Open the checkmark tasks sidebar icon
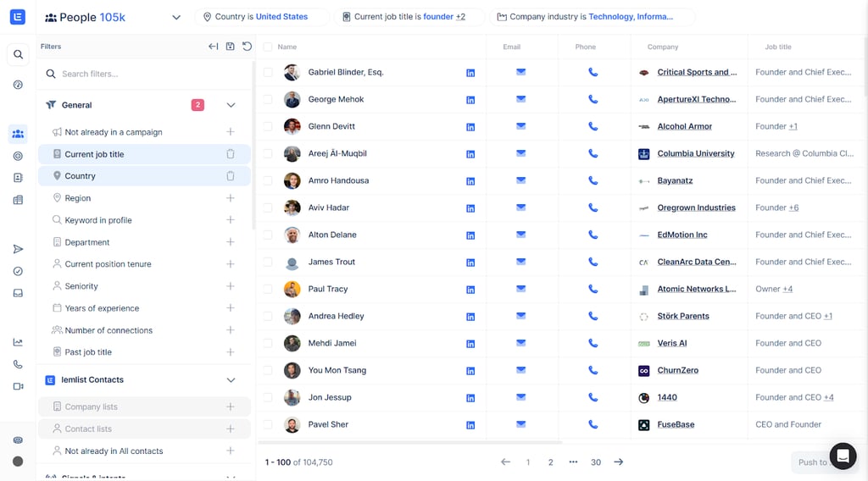The height and width of the screenshot is (481, 868). pos(18,272)
